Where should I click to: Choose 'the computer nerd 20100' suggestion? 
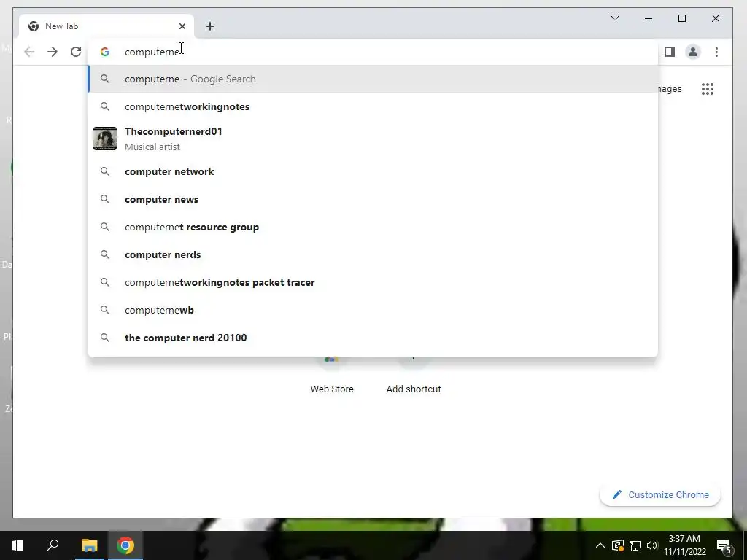(x=373, y=337)
